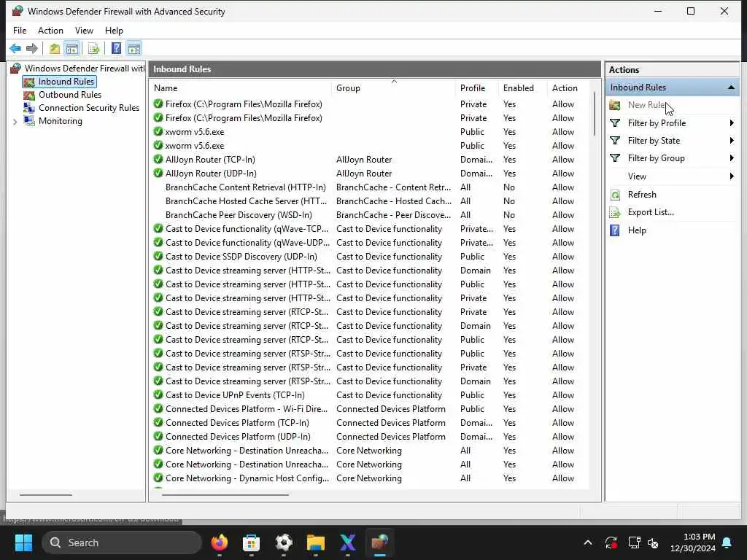
Task: Expand the View submenu arrow in Actions
Action: (x=732, y=176)
